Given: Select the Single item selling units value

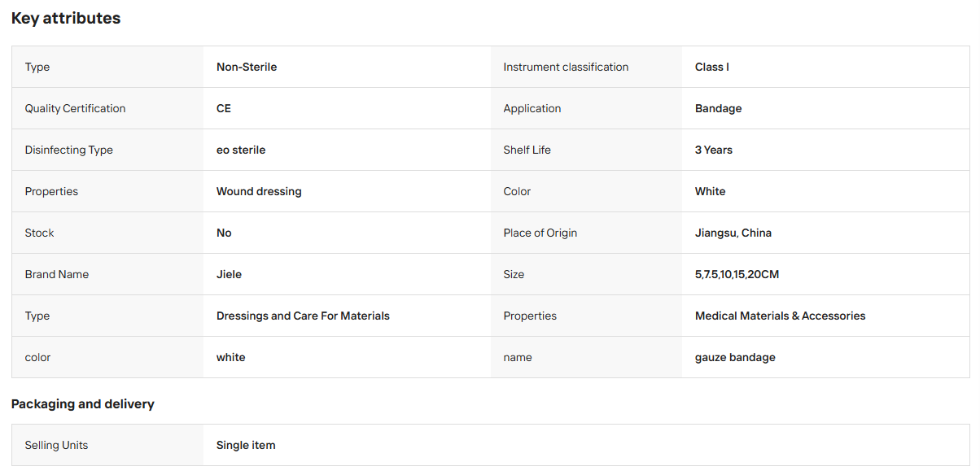Looking at the screenshot, I should click(246, 445).
